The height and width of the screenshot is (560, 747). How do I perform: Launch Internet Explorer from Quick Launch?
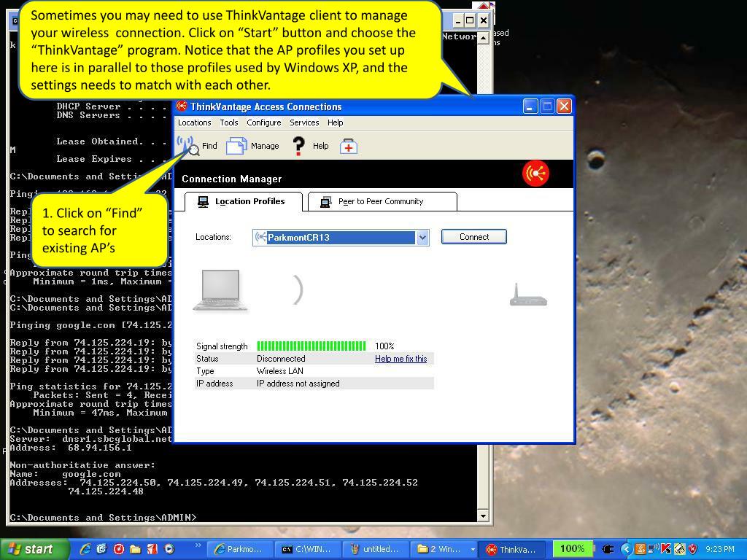[x=86, y=549]
